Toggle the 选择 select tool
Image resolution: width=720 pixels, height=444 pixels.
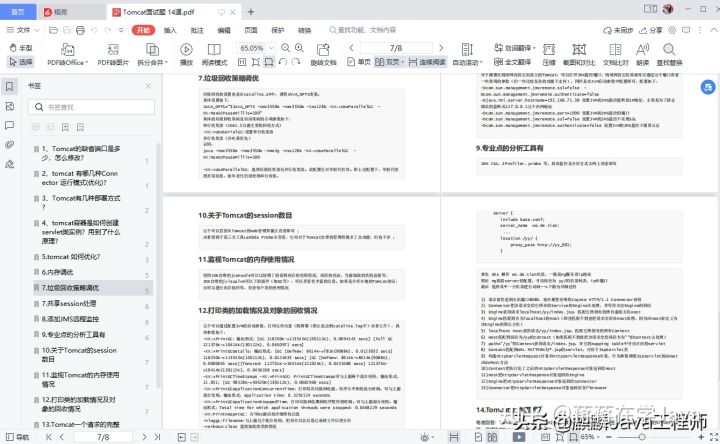[x=21, y=62]
